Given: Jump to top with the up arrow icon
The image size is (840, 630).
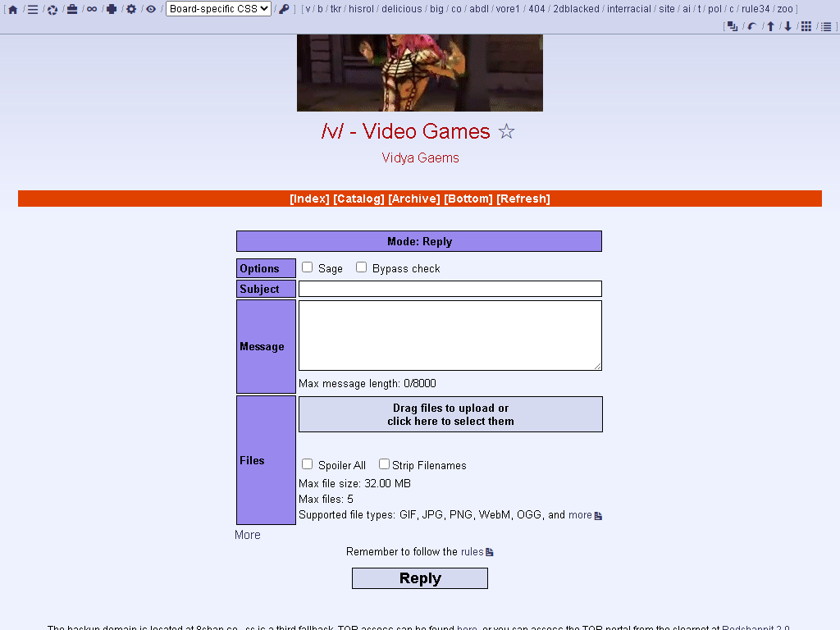Looking at the screenshot, I should [770, 26].
